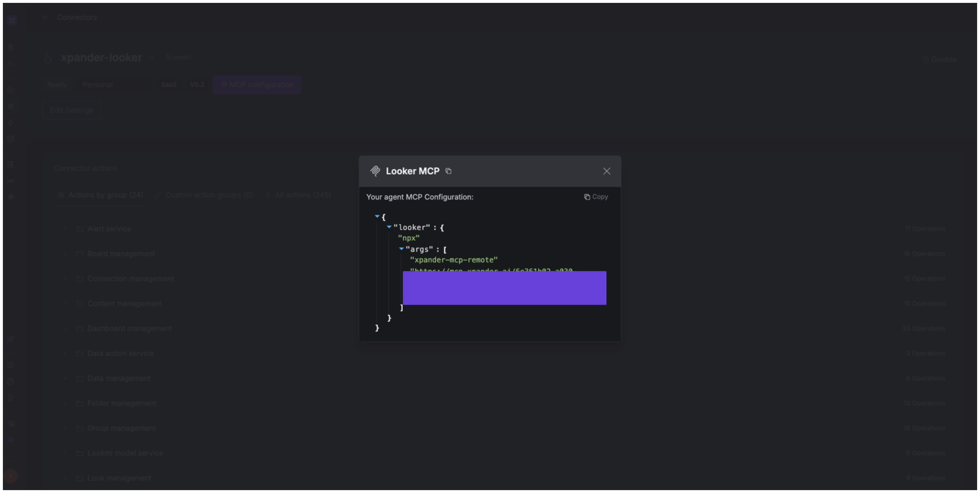Copy the Looker MCP title icon
Image resolution: width=980 pixels, height=493 pixels.
click(448, 171)
